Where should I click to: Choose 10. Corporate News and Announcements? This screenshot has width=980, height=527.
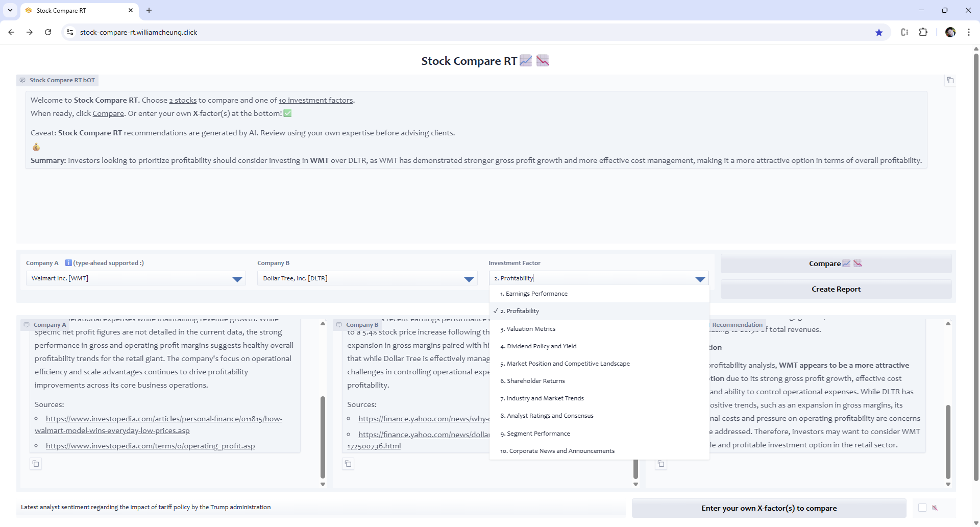point(599,451)
